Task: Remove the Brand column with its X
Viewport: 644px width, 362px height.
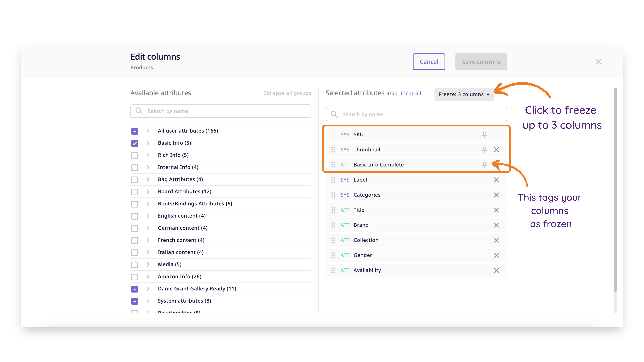Action: [496, 225]
